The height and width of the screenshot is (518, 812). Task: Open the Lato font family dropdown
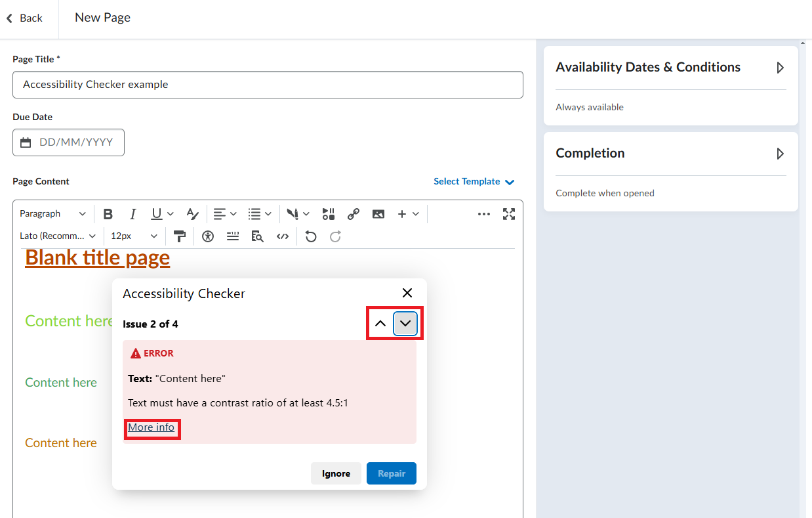58,236
